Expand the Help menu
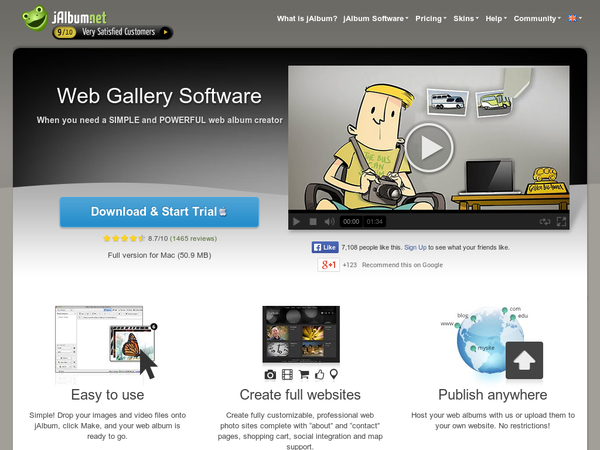 click(x=496, y=18)
